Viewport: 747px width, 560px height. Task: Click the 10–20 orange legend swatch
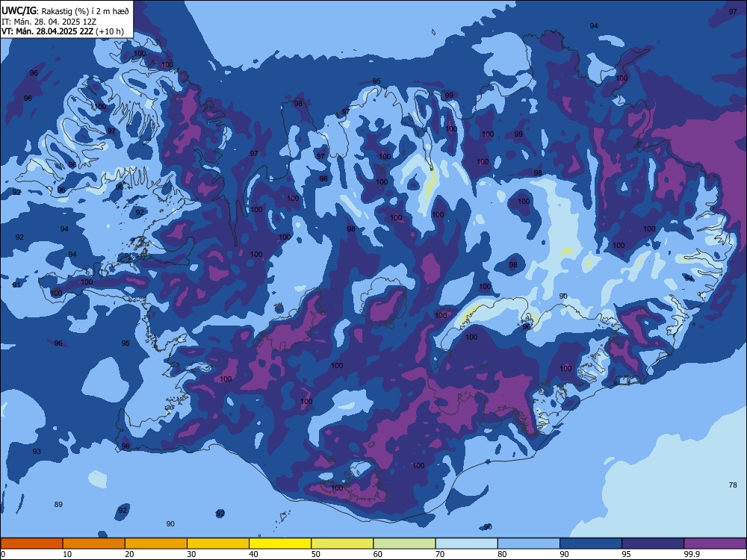(x=94, y=544)
